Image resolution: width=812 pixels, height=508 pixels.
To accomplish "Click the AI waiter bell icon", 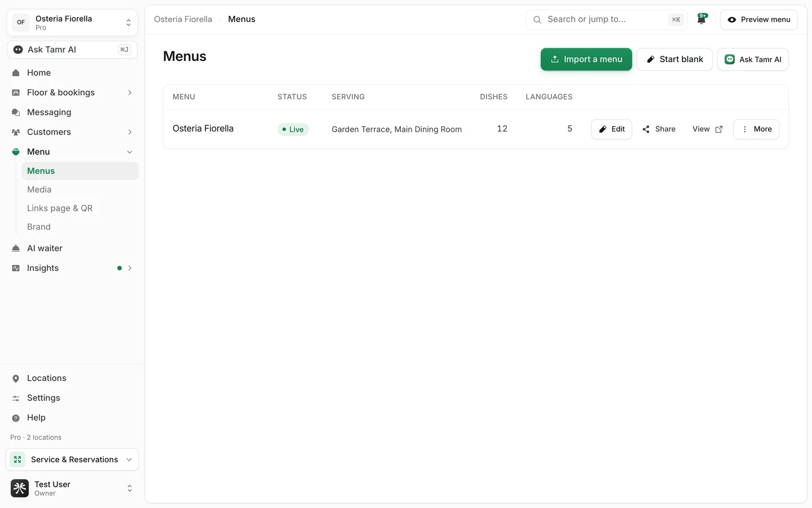I will tap(16, 248).
